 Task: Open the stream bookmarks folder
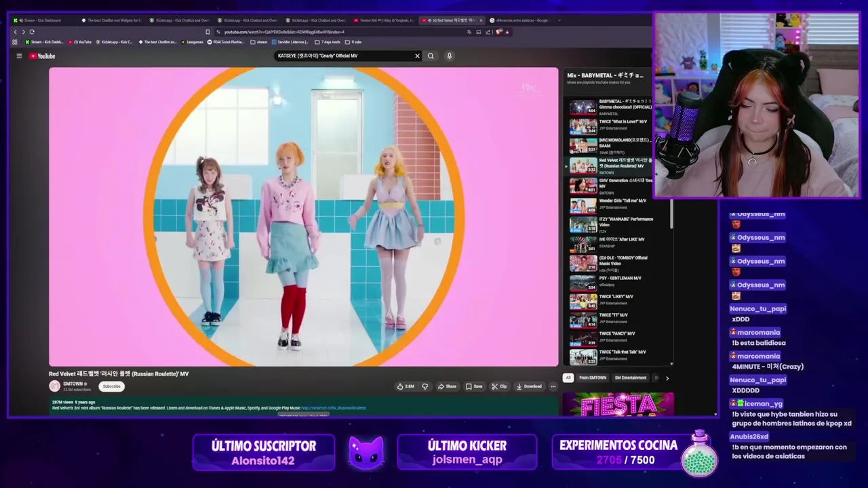point(259,42)
